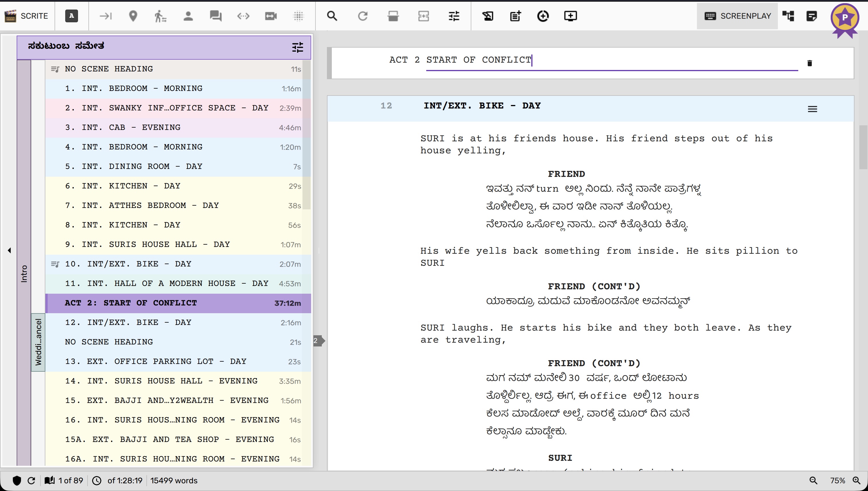Select the Dialogue speech bubble icon
This screenshot has height=491, width=868.
pyautogui.click(x=216, y=16)
